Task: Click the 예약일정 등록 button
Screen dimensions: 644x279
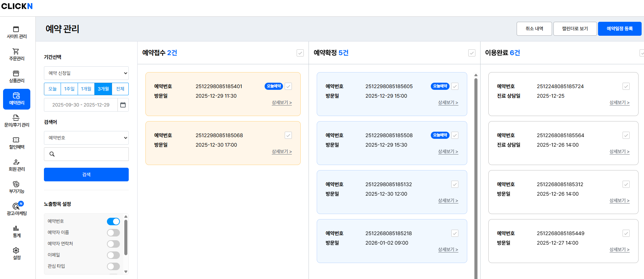Action: click(619, 29)
